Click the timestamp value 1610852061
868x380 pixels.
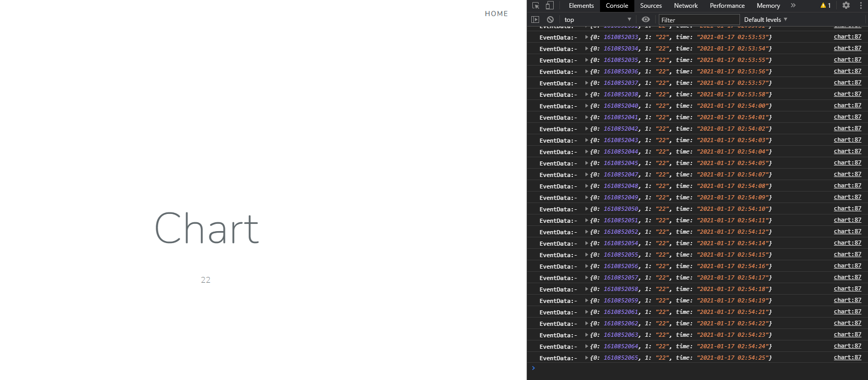coord(621,312)
